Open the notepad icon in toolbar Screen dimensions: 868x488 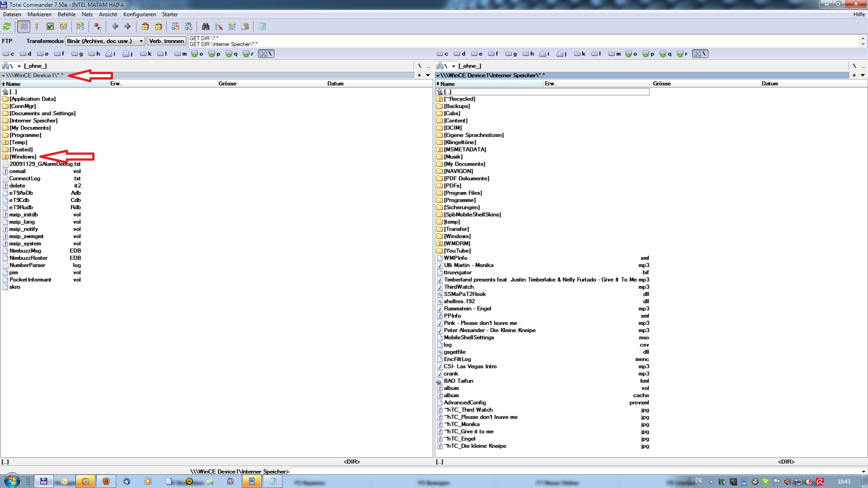click(262, 26)
